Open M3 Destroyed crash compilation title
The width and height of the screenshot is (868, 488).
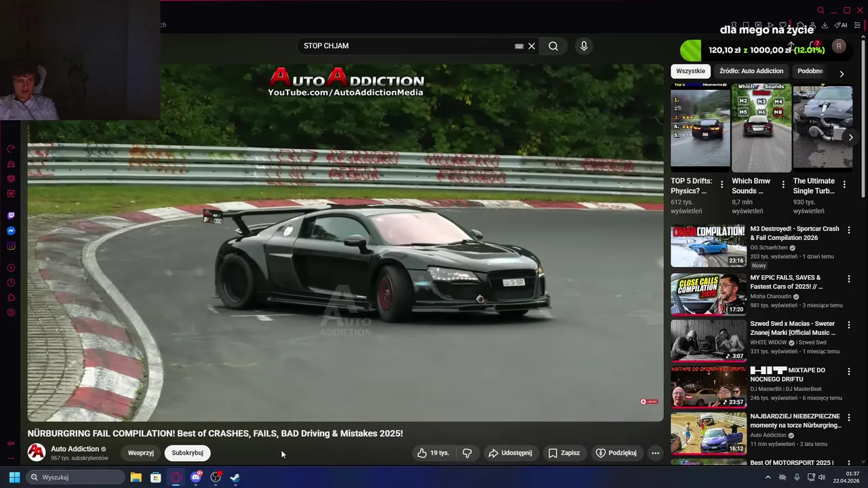(795, 233)
